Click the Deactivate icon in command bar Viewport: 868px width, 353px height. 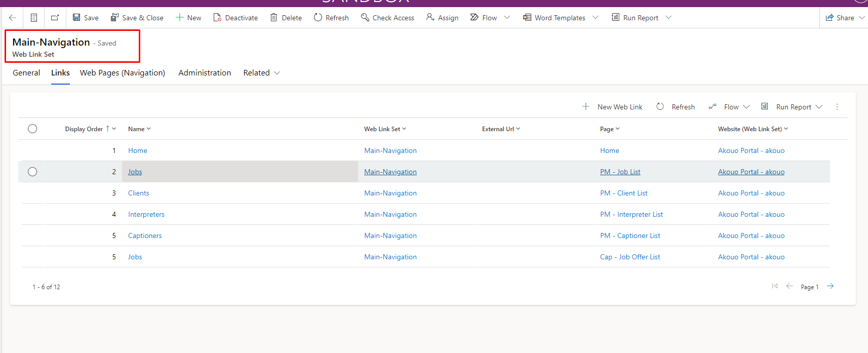point(217,18)
